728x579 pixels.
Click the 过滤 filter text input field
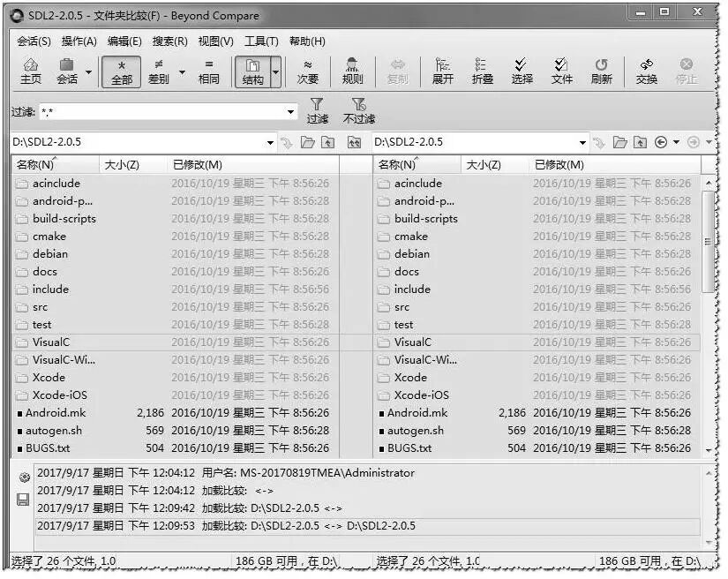pyautogui.click(x=162, y=112)
